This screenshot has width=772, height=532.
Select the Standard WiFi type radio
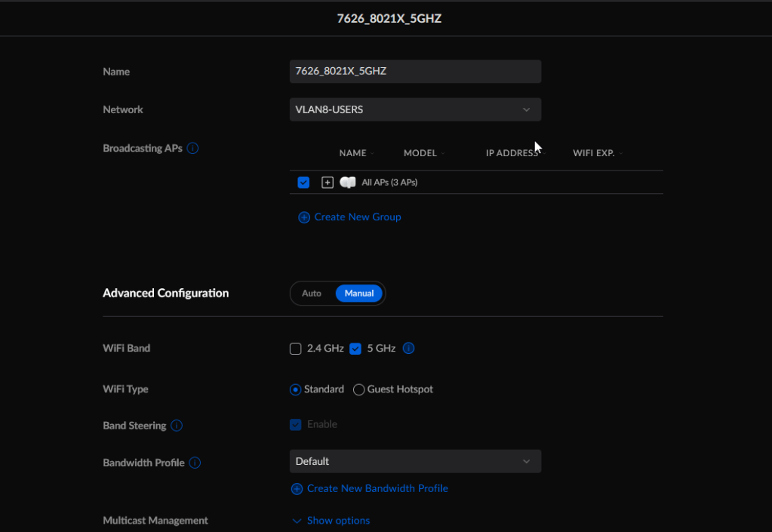296,389
